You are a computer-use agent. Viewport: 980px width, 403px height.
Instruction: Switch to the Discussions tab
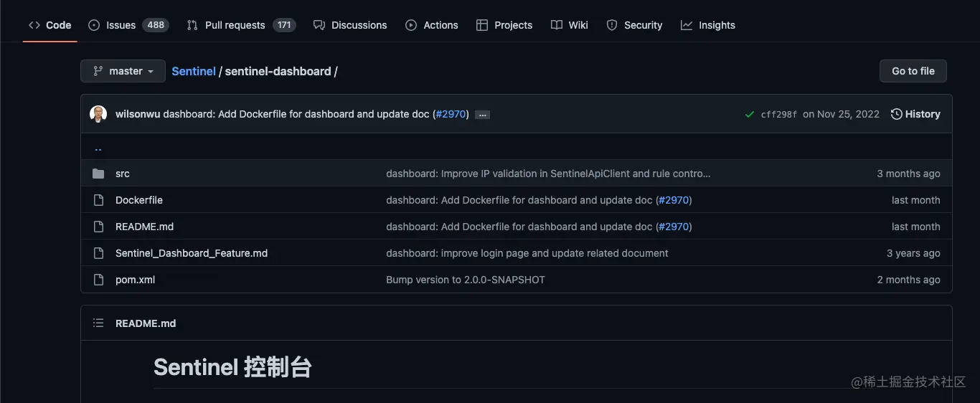(350, 25)
